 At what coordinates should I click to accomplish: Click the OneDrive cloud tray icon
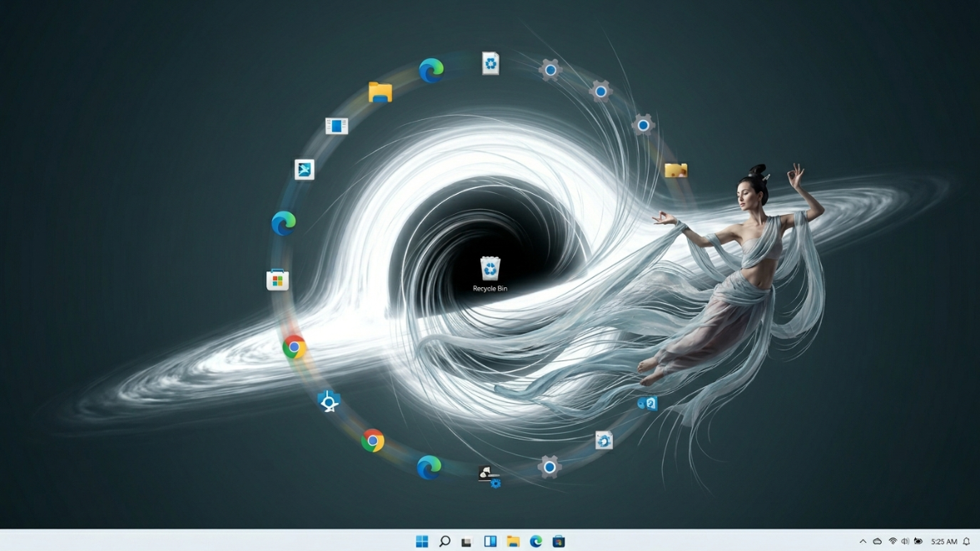[x=877, y=542]
